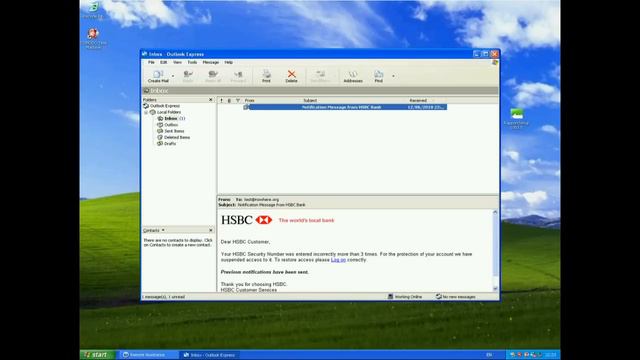
Task: Click the Send/Recv toolbar icon
Action: 320,76
